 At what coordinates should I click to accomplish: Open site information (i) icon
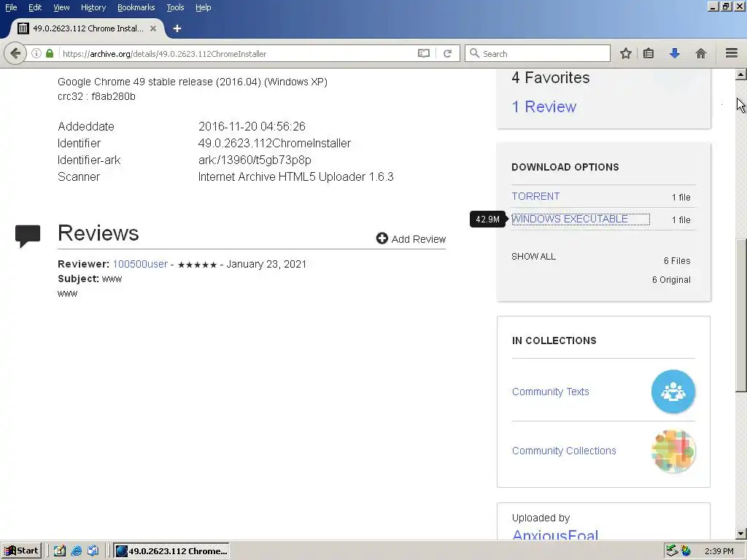36,53
